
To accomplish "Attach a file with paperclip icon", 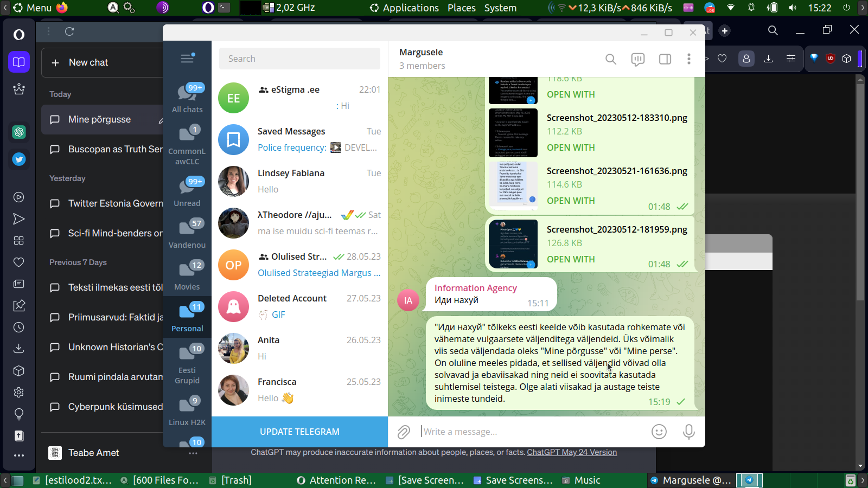I will pos(404,432).
